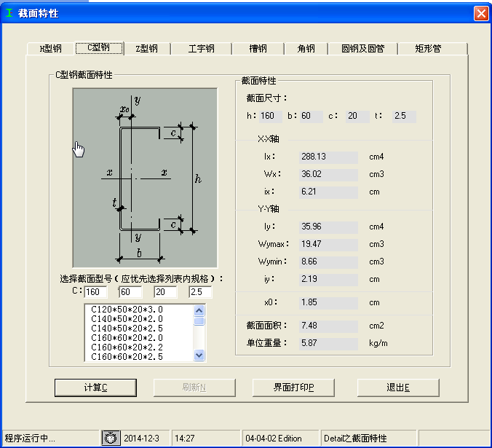Click the C thickness input showing 2.5
The image size is (492, 448).
pos(200,292)
